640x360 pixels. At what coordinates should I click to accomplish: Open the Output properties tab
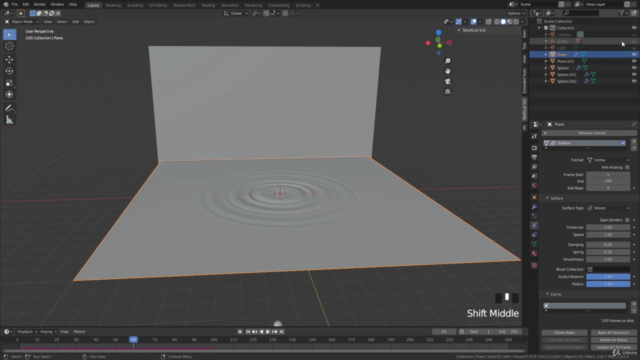(x=534, y=157)
